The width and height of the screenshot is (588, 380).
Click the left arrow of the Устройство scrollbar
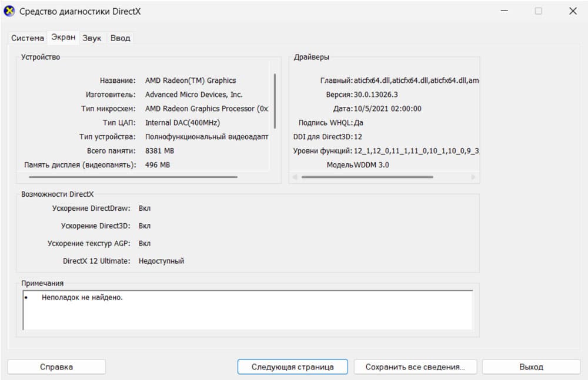24,177
